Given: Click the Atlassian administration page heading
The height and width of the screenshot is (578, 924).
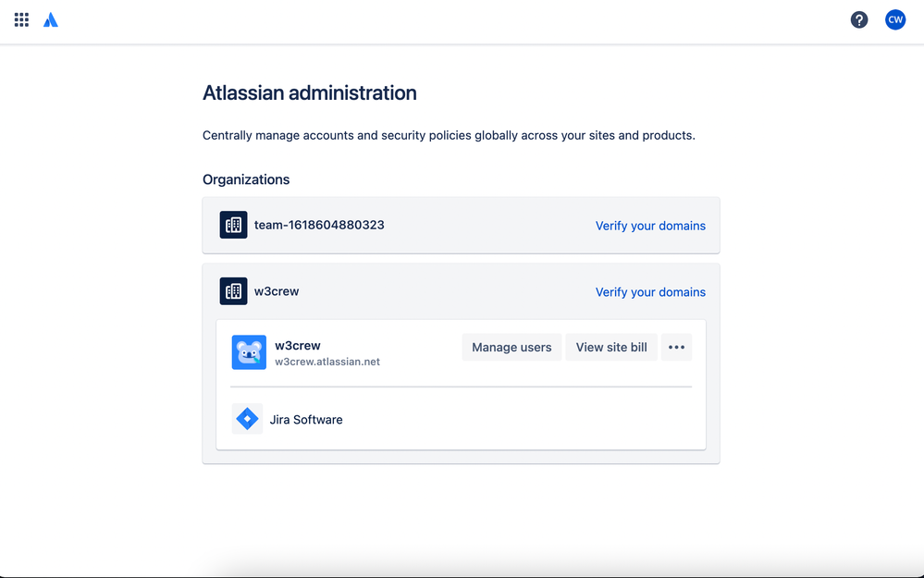Looking at the screenshot, I should point(309,93).
